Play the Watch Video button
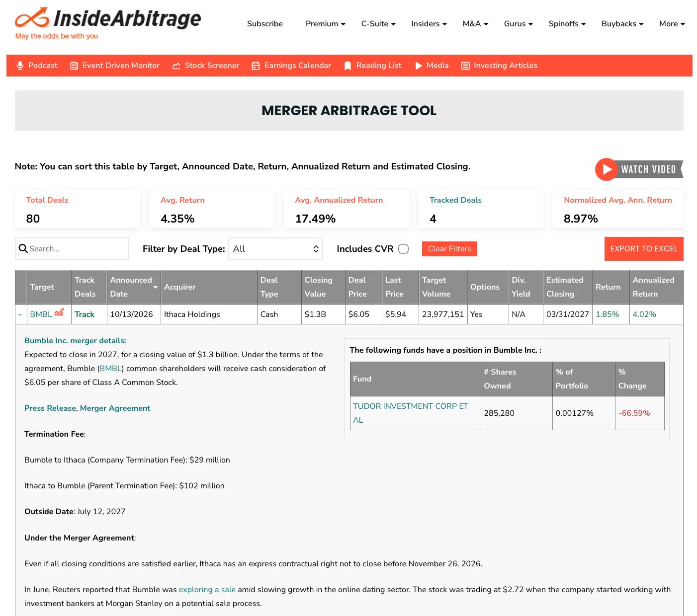Image resolution: width=697 pixels, height=616 pixels. (x=639, y=169)
